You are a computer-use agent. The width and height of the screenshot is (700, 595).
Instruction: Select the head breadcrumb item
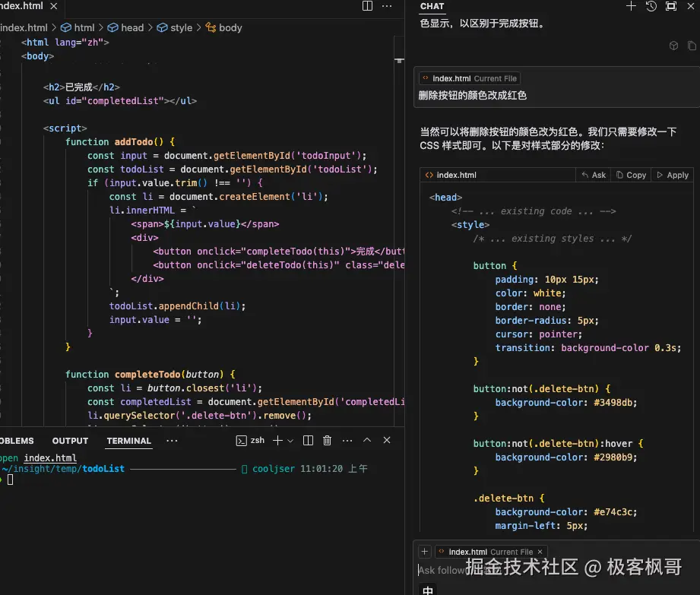click(126, 27)
